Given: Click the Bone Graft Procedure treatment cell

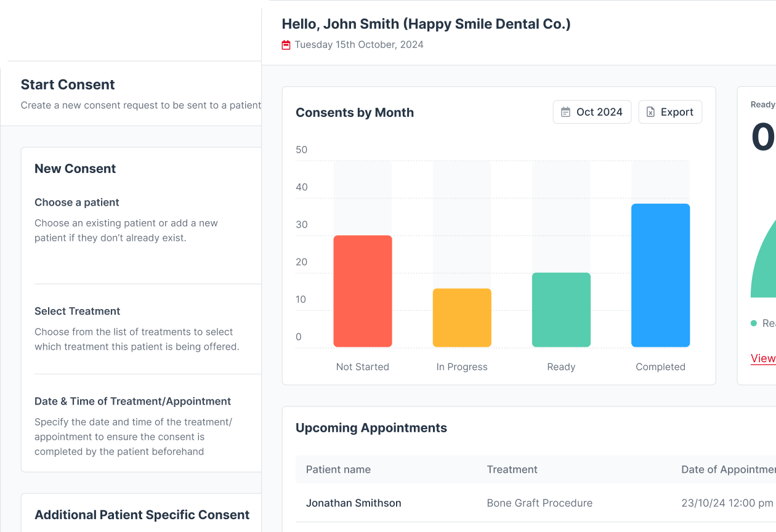Looking at the screenshot, I should point(540,503).
